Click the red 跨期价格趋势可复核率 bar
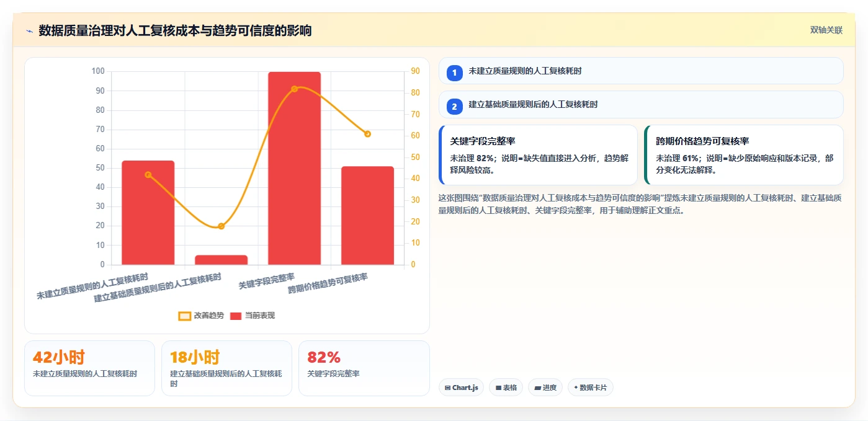Viewport: 868px width, 421px height. pos(367,215)
